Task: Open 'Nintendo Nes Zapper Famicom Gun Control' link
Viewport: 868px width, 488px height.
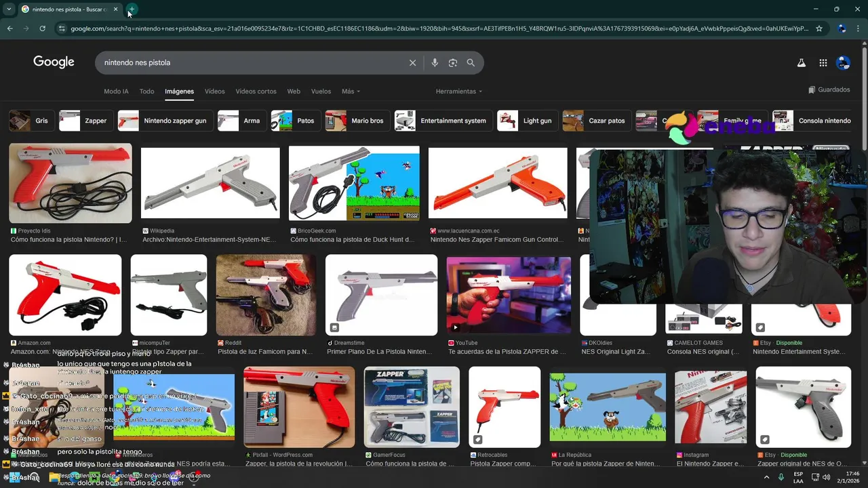Action: point(497,239)
